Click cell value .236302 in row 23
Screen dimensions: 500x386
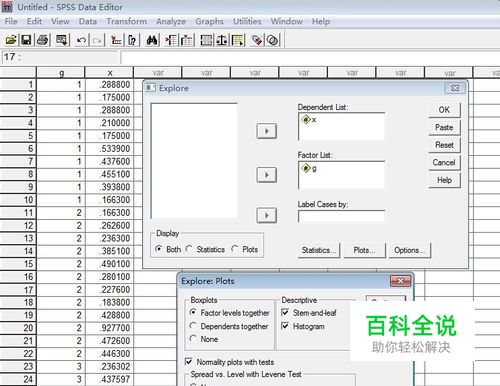(x=109, y=366)
